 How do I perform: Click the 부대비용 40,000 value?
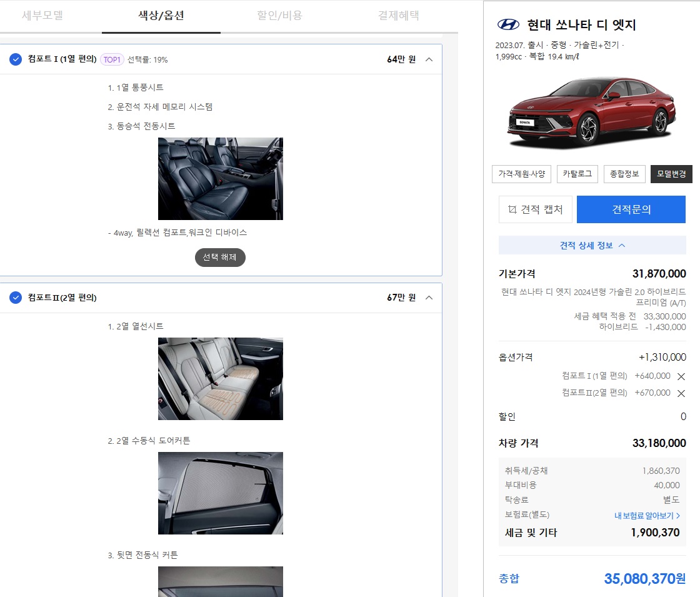pos(667,485)
